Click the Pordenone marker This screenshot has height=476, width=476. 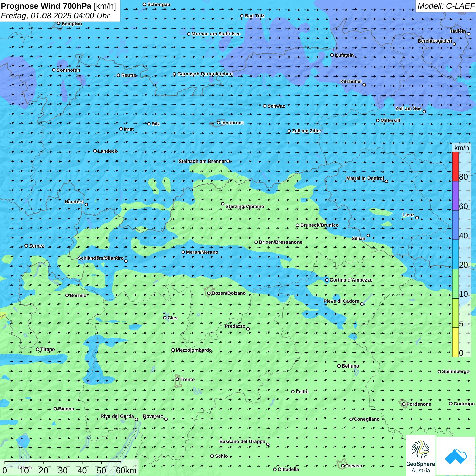(x=404, y=404)
